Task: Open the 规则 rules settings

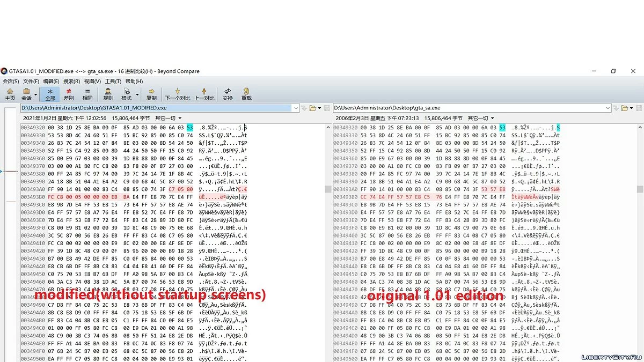Action: tap(108, 94)
